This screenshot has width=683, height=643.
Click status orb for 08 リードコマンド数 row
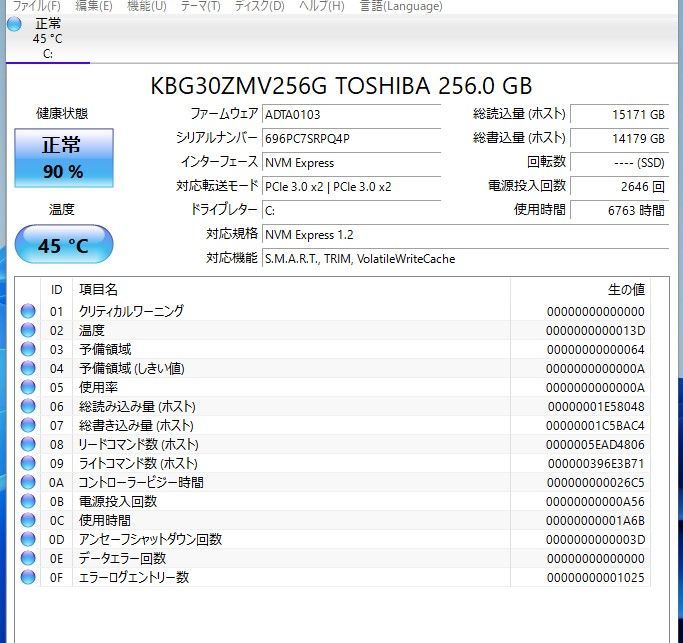pos(28,444)
